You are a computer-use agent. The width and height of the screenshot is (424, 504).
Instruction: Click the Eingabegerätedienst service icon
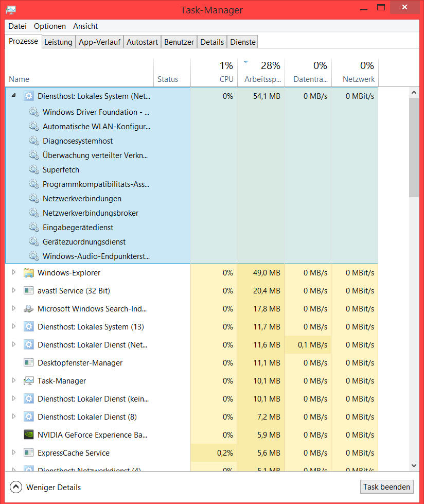[x=34, y=227]
